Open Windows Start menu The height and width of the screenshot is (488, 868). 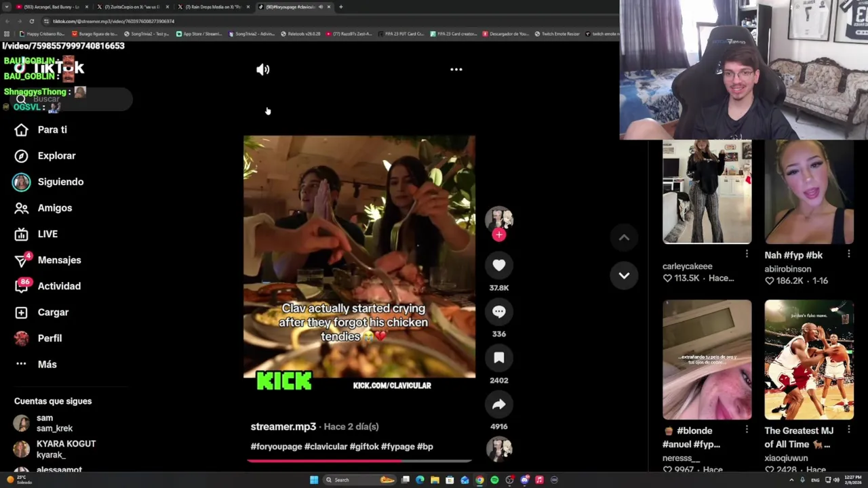tap(314, 480)
